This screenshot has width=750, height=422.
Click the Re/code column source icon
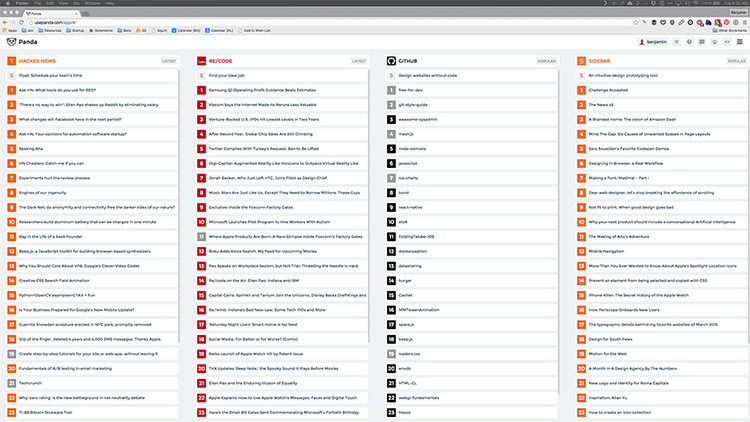[x=201, y=61]
